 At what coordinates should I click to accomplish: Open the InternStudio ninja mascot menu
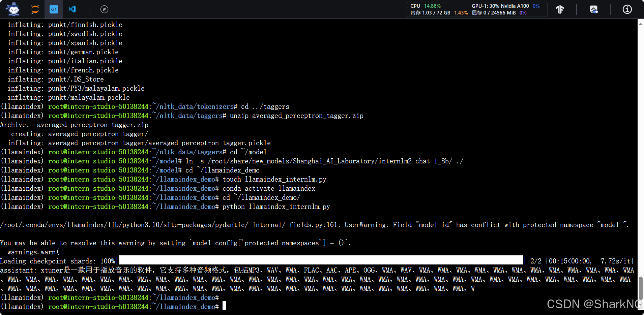click(12, 9)
